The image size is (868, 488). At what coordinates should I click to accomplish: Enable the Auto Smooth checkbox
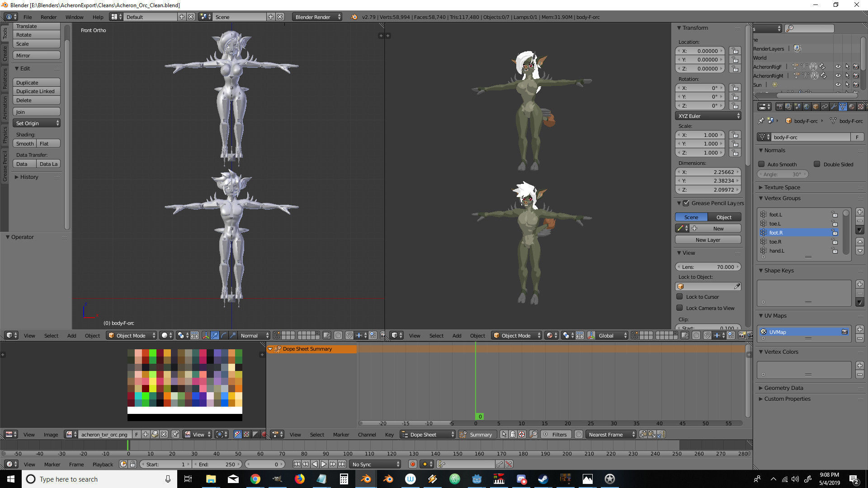tap(761, 164)
